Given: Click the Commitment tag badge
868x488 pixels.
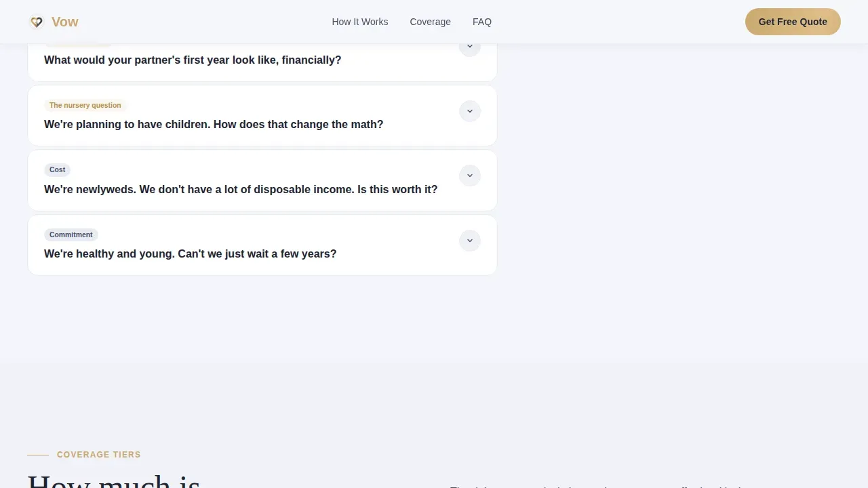Looking at the screenshot, I should coord(71,235).
